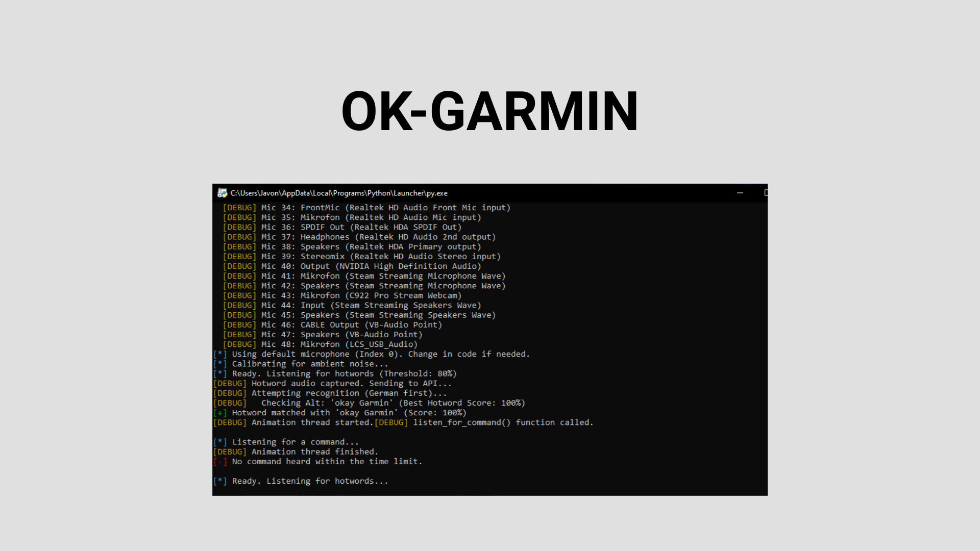The width and height of the screenshot is (980, 551).
Task: Click 'Attempting recognition (German first)' line
Action: point(330,393)
